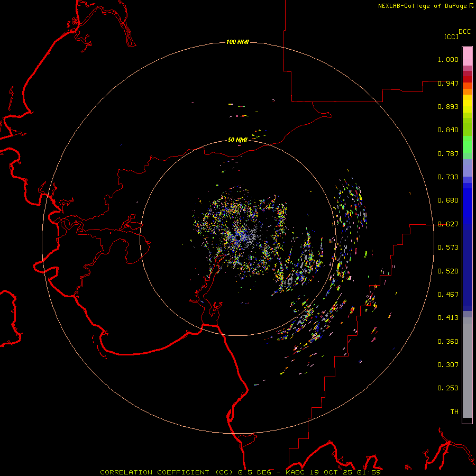Viewport: 476px width, 476px height.
Task: Click the 0.787 color scale value
Action: pyautogui.click(x=448, y=153)
